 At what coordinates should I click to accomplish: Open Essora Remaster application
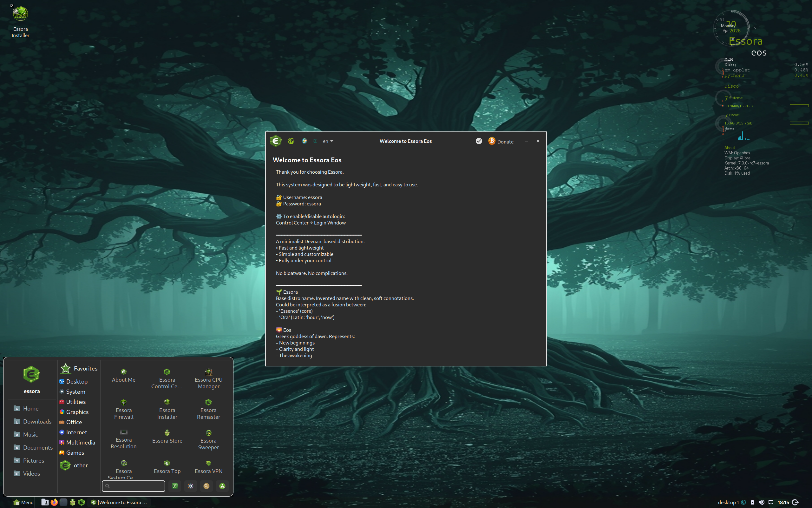pos(208,409)
